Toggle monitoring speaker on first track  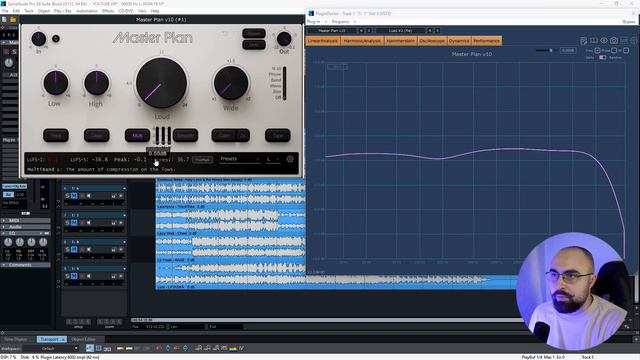pyautogui.click(x=89, y=196)
